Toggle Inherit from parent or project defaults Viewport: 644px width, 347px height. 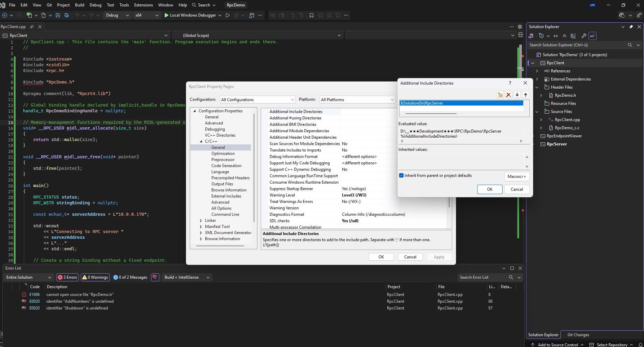(401, 176)
